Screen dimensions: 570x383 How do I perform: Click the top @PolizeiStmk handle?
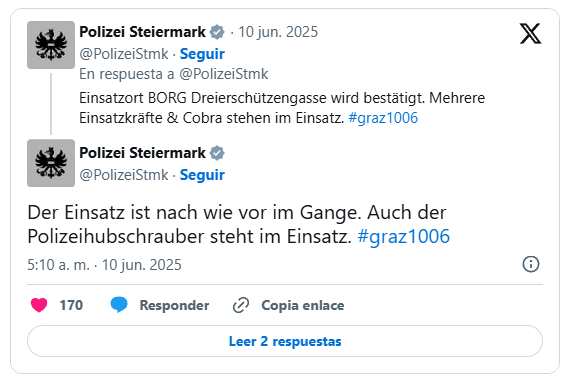[x=124, y=54]
